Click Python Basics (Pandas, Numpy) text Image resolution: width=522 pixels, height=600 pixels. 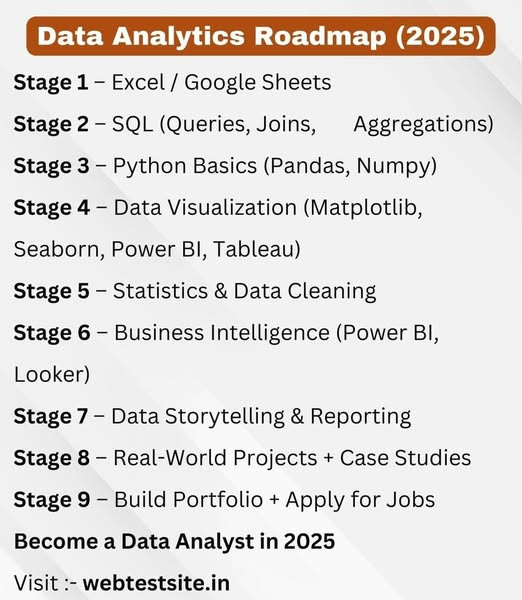(x=275, y=166)
